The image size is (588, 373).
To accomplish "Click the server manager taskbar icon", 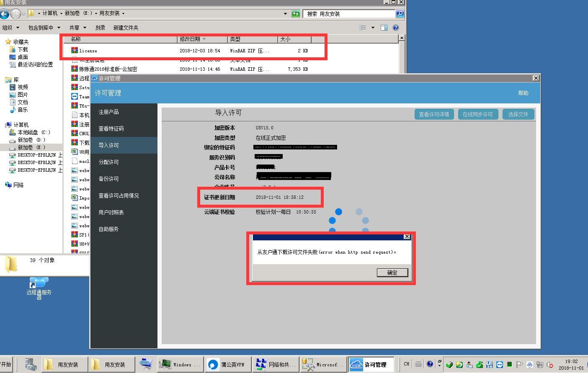I will tap(31, 365).
